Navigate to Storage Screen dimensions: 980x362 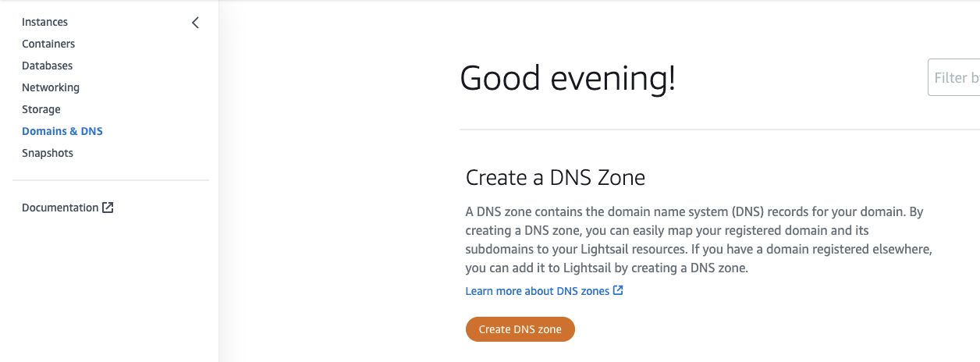click(x=41, y=109)
